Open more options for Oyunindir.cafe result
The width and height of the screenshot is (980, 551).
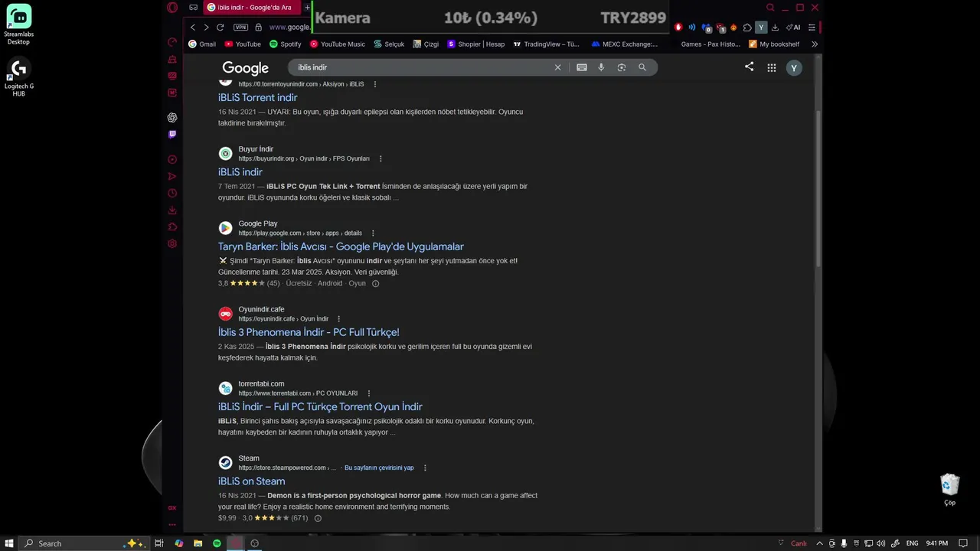point(339,318)
